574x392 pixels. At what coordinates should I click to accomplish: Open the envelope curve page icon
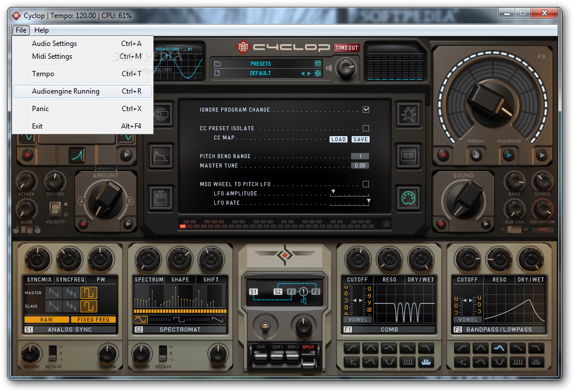coord(161,156)
